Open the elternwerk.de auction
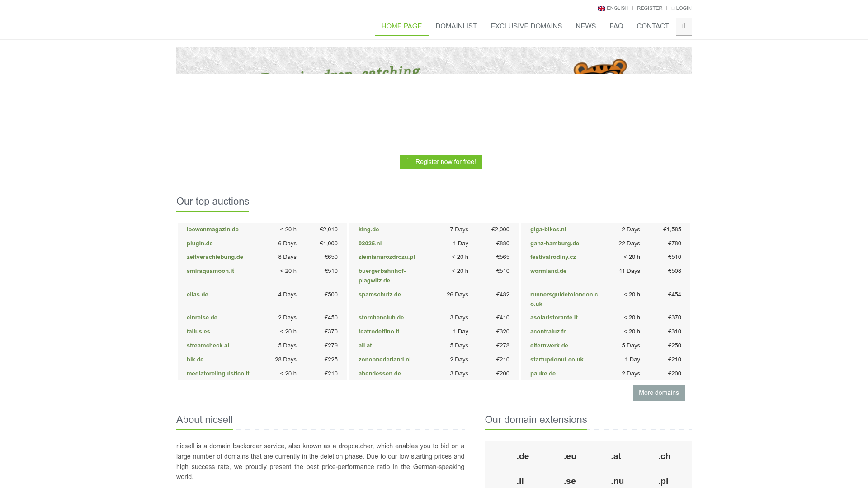868x488 pixels. click(549, 346)
